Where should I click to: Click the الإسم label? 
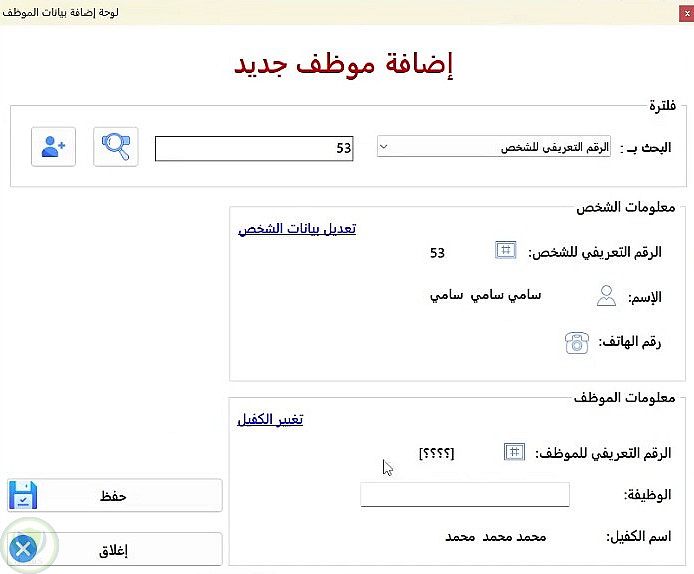(x=645, y=297)
